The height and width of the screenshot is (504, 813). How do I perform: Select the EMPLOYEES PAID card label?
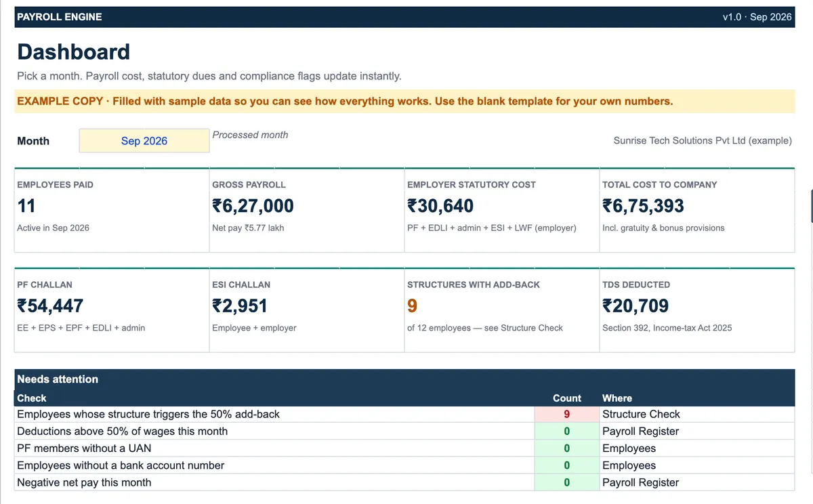(x=55, y=184)
